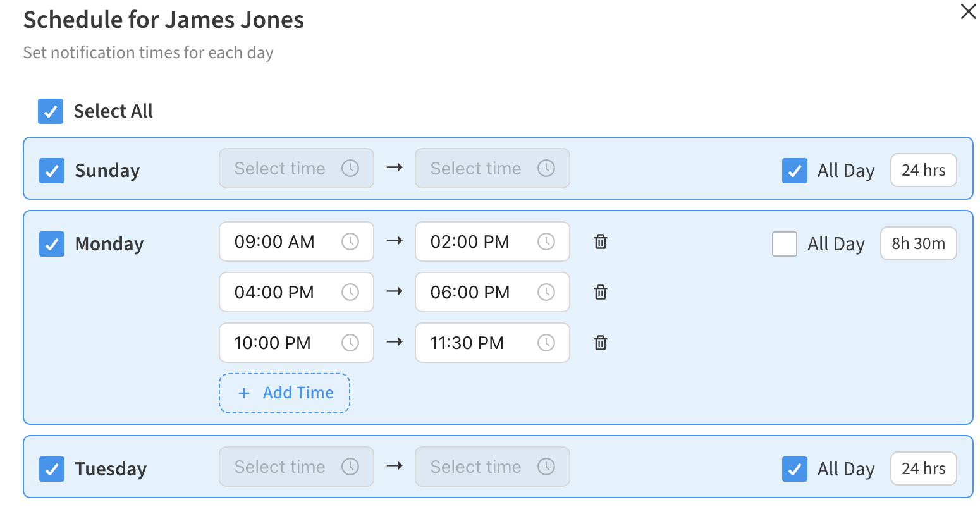Open the 04:00 PM start time picker
The image size is (980, 507).
(x=297, y=292)
